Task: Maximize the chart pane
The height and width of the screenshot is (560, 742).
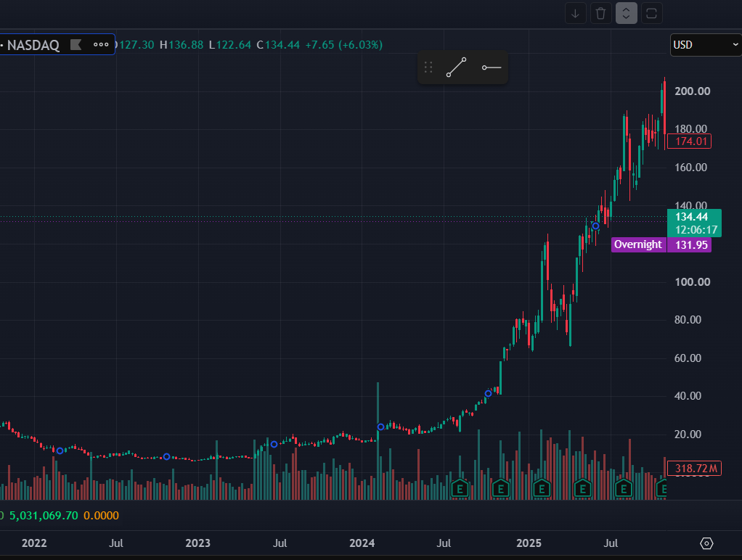Action: pyautogui.click(x=652, y=13)
